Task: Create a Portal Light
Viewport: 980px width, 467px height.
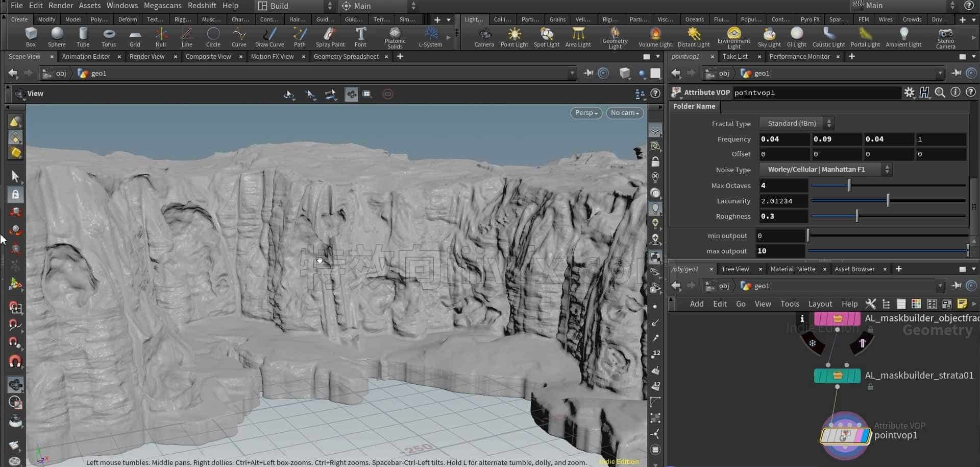Action: [x=865, y=37]
